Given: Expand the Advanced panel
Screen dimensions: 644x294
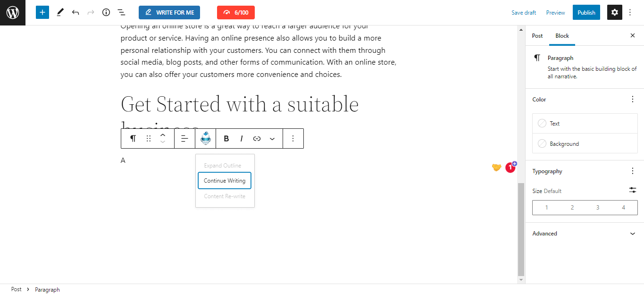Looking at the screenshot, I should click(585, 234).
